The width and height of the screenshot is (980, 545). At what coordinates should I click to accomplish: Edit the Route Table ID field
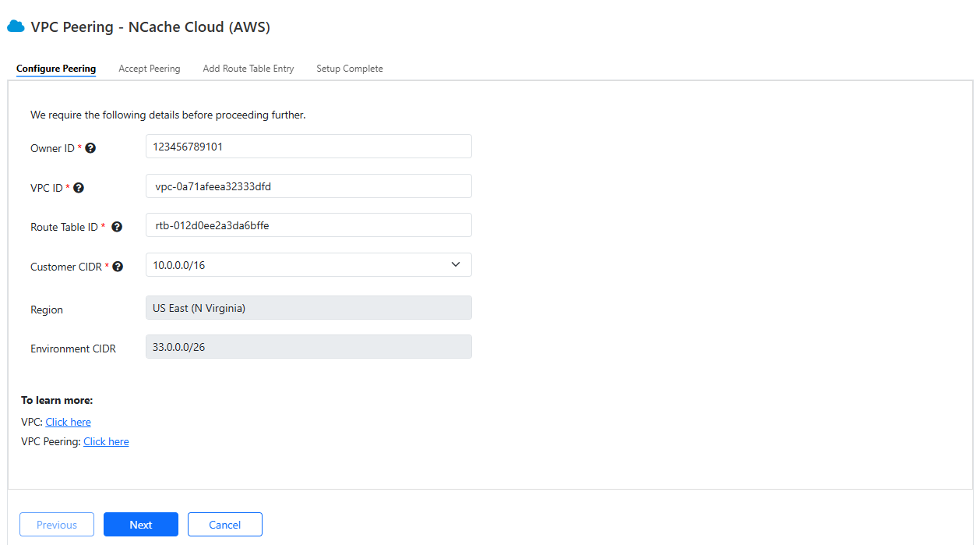[308, 225]
